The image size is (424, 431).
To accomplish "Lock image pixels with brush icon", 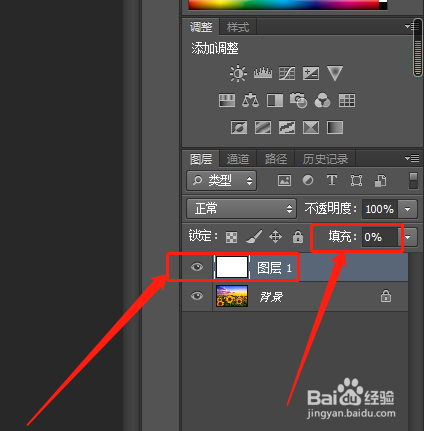I will [x=254, y=237].
